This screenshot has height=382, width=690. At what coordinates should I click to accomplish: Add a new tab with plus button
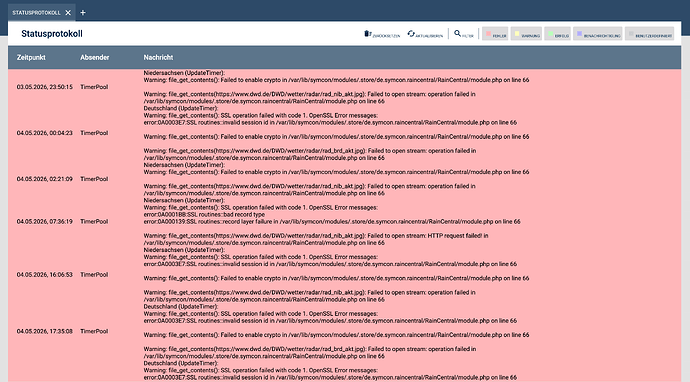click(83, 13)
